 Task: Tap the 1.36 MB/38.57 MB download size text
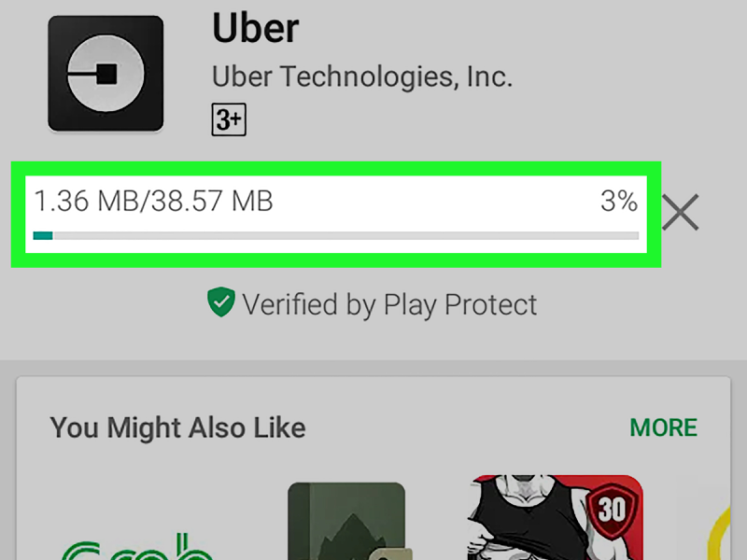pos(154,201)
